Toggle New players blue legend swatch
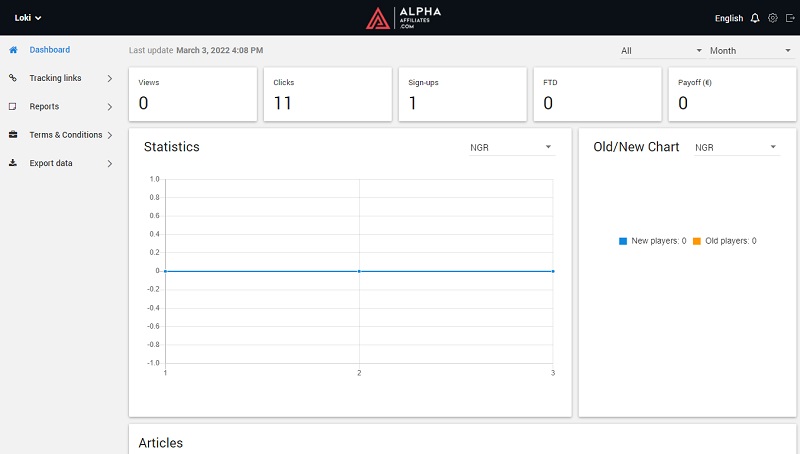Image resolution: width=800 pixels, height=454 pixels. point(623,241)
